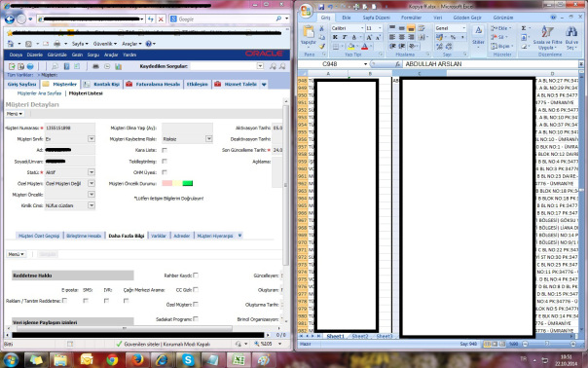The width and height of the screenshot is (588, 368).
Task: Expand the Statü dropdown
Action: (x=92, y=172)
